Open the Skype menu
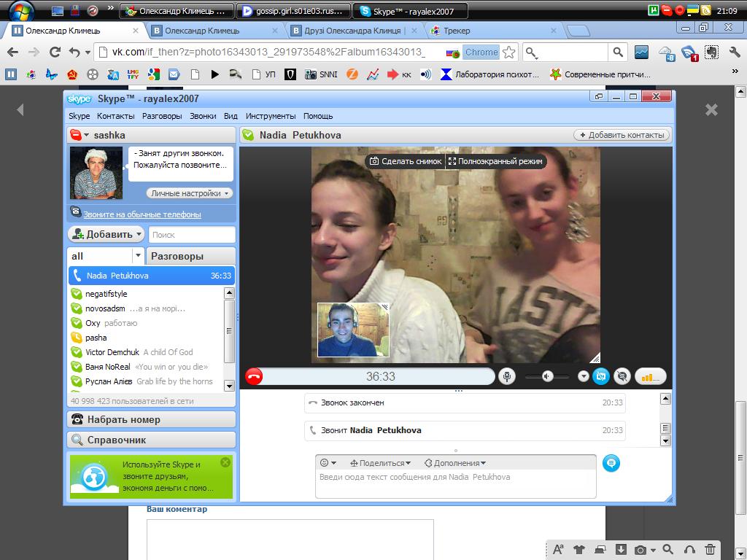This screenshot has height=560, width=747. tap(79, 116)
